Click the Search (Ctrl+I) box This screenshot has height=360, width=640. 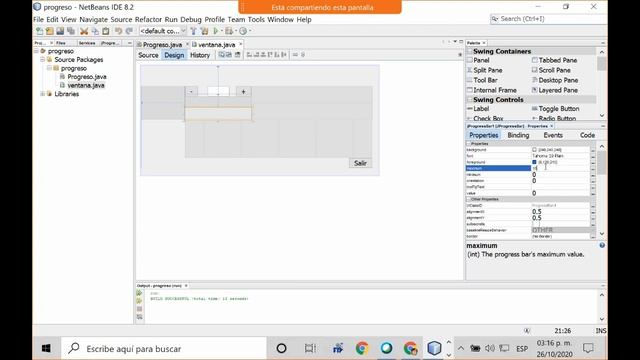pos(548,19)
